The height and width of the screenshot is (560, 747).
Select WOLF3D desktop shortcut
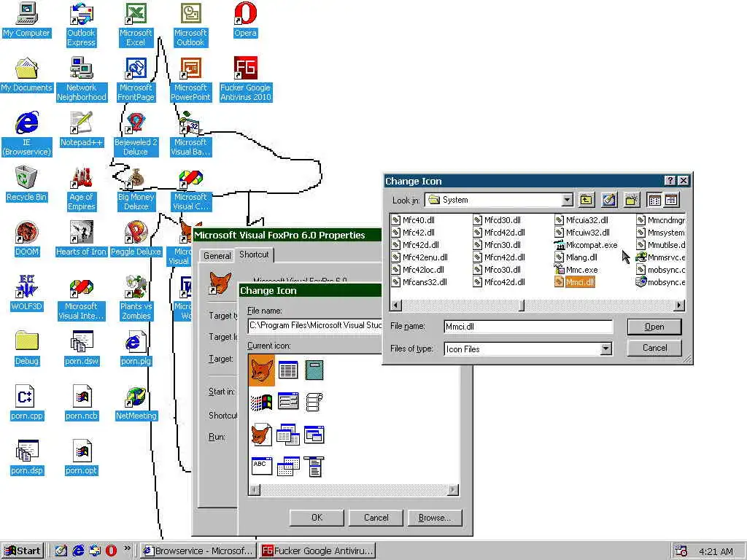point(26,294)
